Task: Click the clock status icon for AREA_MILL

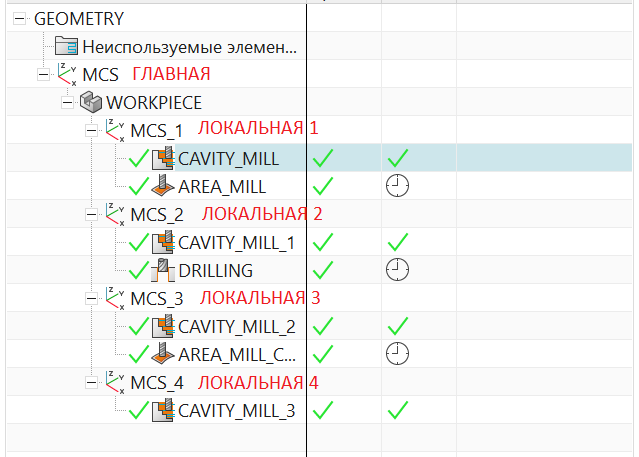Action: pos(398,186)
